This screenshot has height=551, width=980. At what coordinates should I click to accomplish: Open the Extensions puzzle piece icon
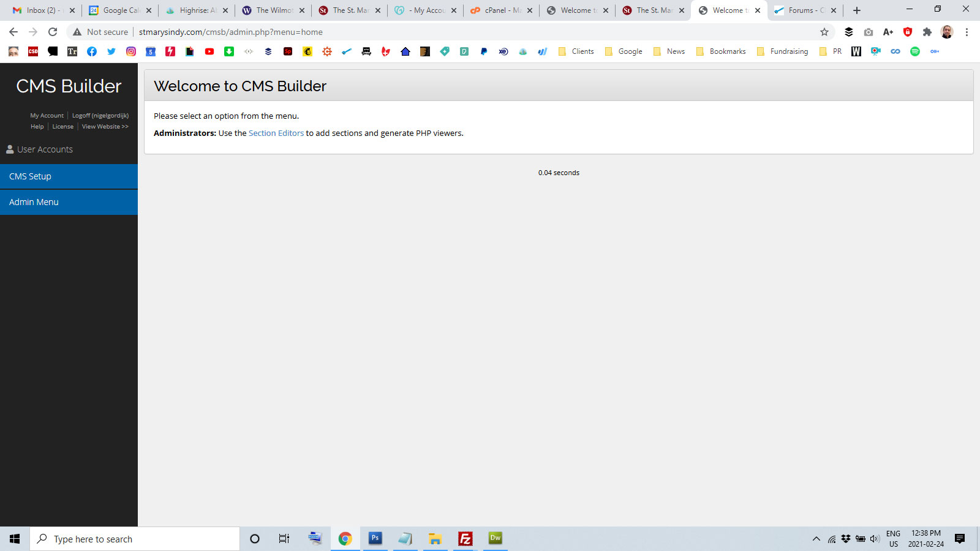pos(927,32)
